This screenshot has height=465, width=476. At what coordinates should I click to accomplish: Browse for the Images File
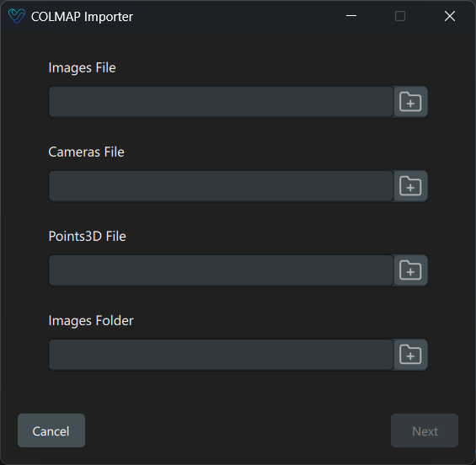click(x=410, y=102)
